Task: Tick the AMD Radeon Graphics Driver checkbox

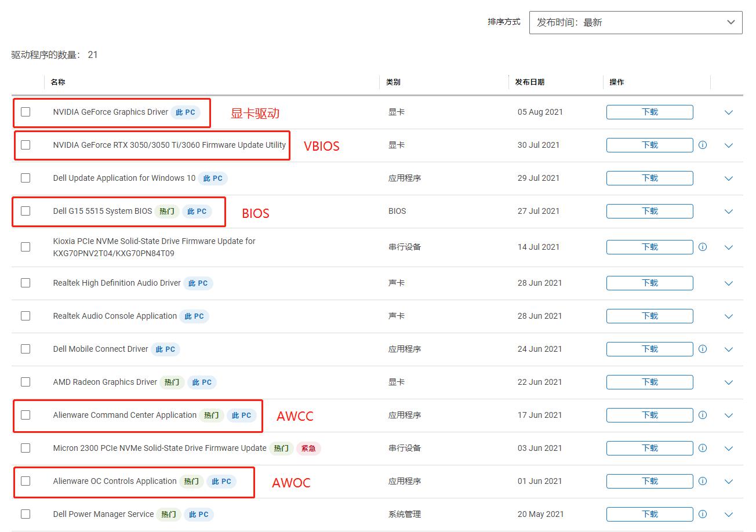Action: point(26,382)
